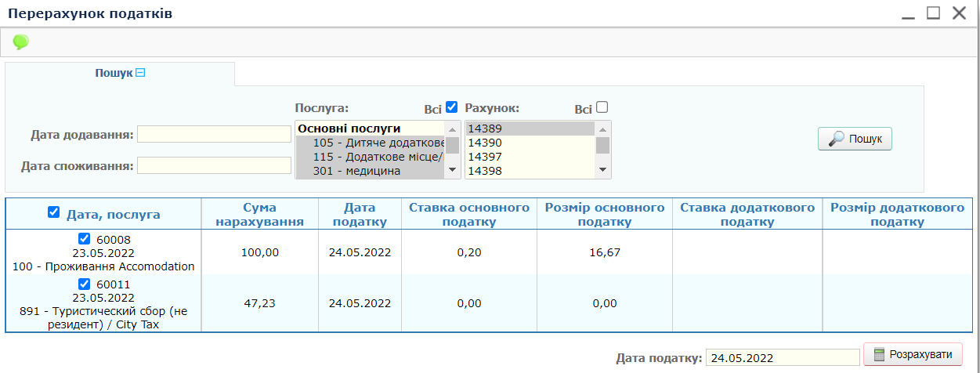Click the green speech bubble icon

[x=20, y=42]
